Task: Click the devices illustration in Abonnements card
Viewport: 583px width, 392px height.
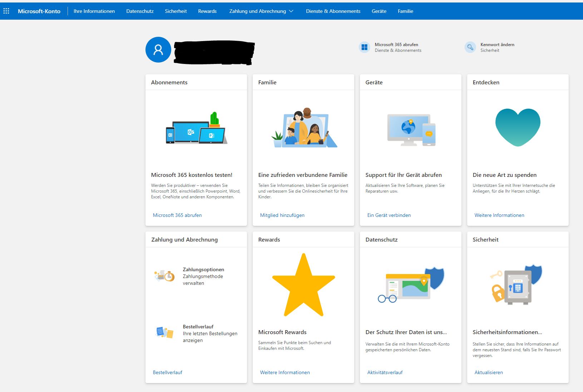Action: click(196, 128)
